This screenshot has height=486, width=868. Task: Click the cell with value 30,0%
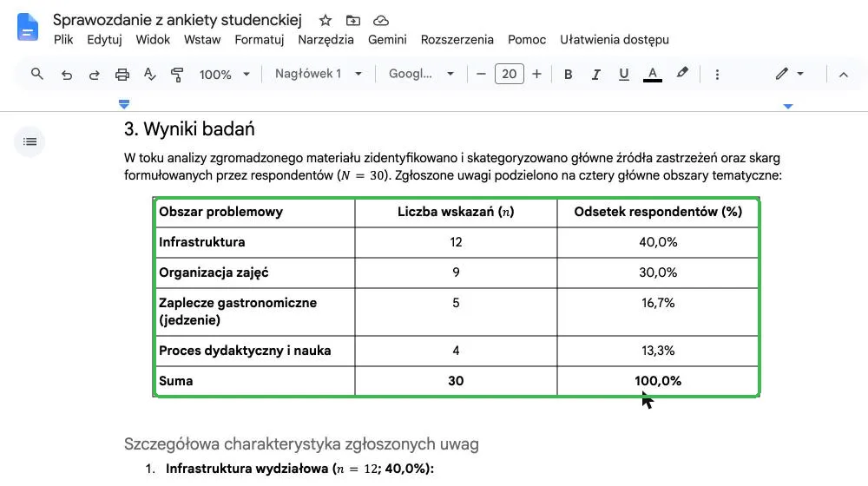pyautogui.click(x=658, y=273)
